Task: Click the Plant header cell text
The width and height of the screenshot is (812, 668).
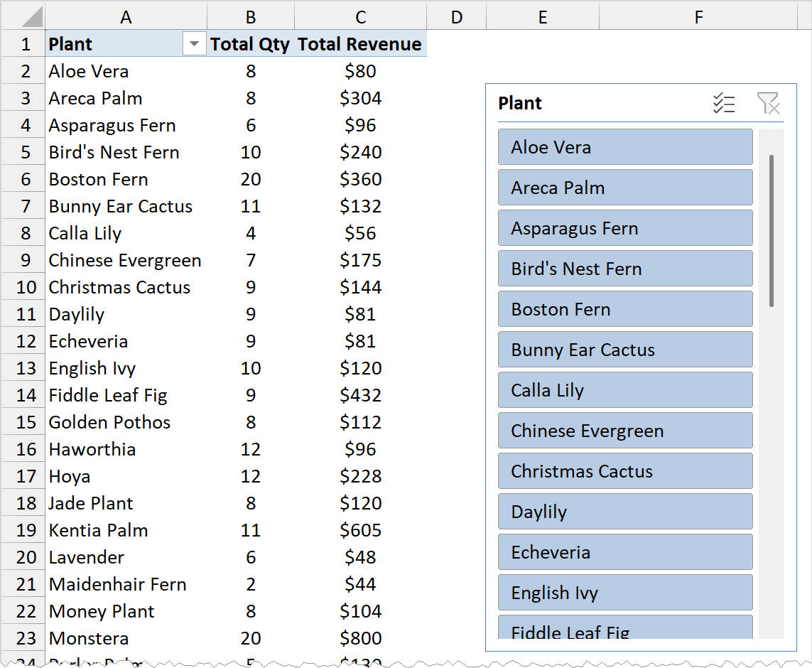Action: 70,44
